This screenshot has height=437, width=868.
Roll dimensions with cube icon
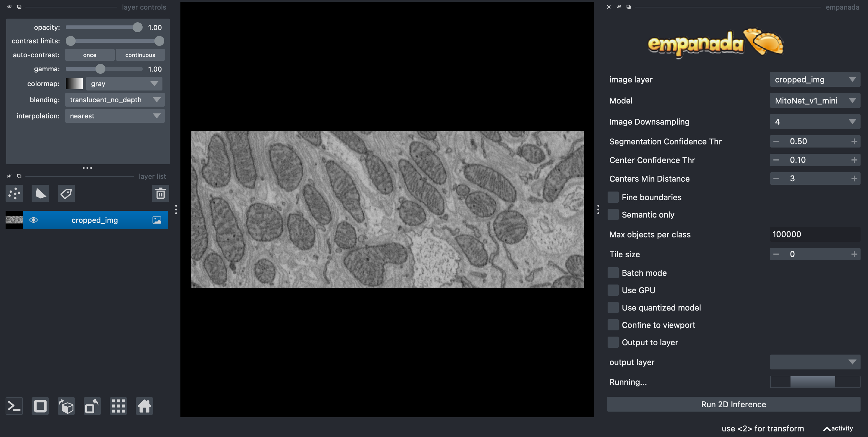[66, 406]
